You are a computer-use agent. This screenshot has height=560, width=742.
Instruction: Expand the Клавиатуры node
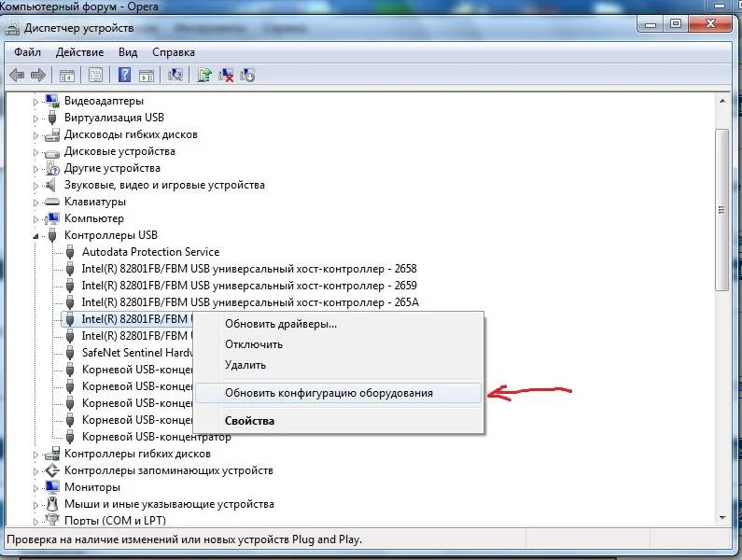(35, 203)
